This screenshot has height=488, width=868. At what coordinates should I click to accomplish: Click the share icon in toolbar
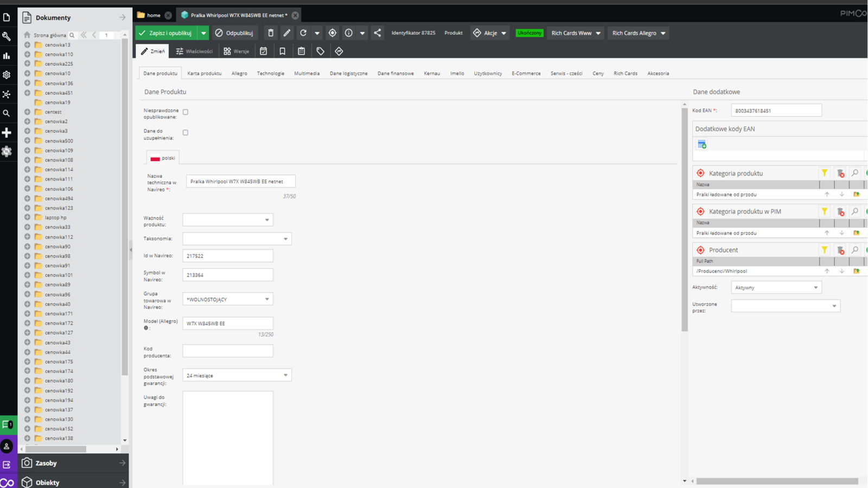click(x=378, y=33)
